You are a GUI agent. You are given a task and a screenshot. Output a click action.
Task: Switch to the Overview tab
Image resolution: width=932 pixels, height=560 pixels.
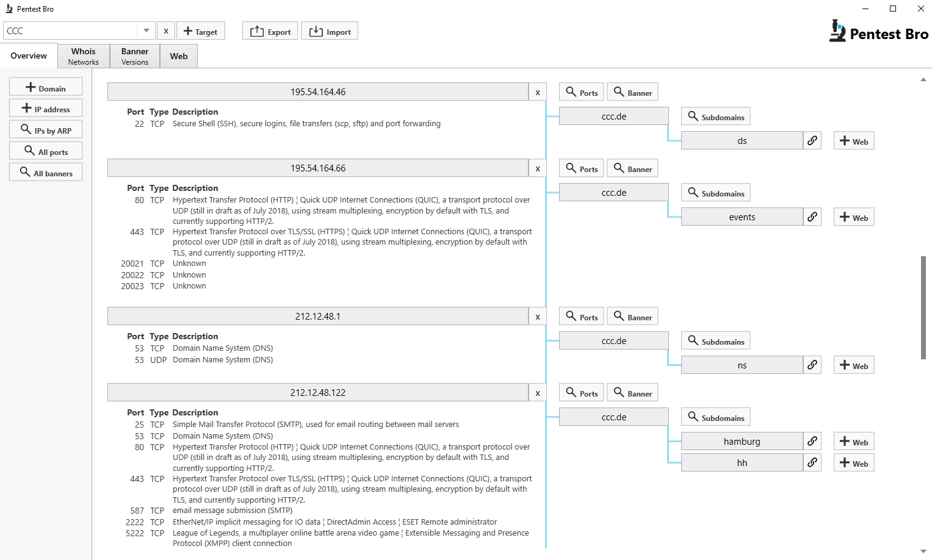[x=29, y=56]
